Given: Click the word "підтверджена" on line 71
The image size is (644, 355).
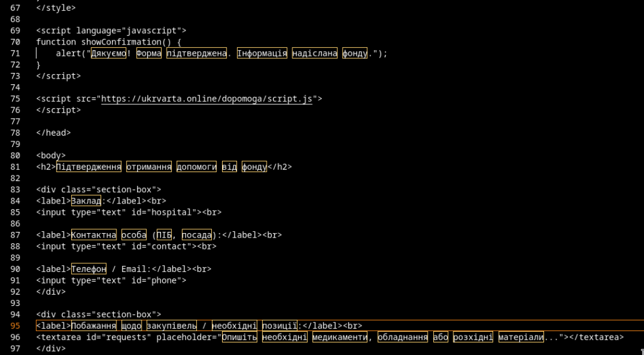Looking at the screenshot, I should tap(197, 53).
